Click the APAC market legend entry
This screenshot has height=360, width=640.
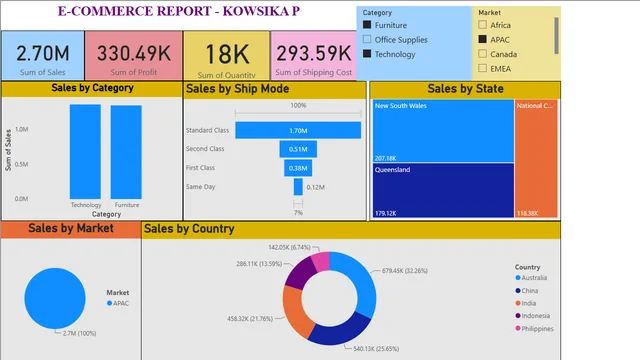[118, 303]
